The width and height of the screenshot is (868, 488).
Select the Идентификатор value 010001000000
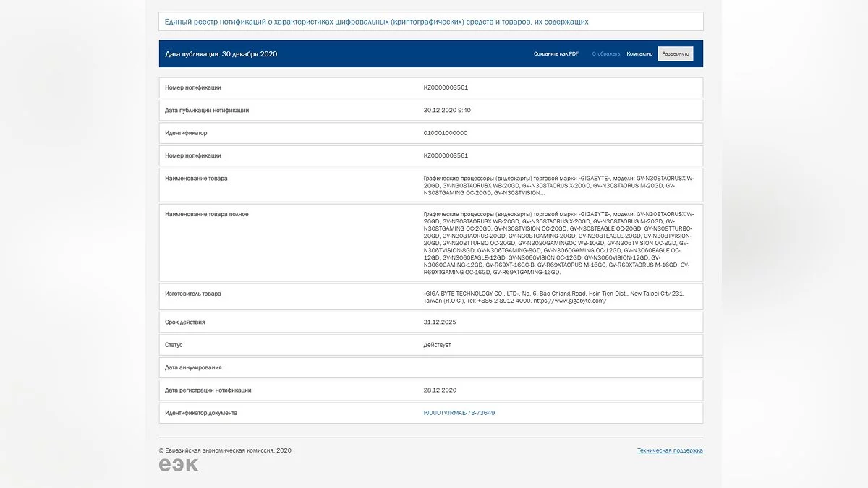(446, 133)
